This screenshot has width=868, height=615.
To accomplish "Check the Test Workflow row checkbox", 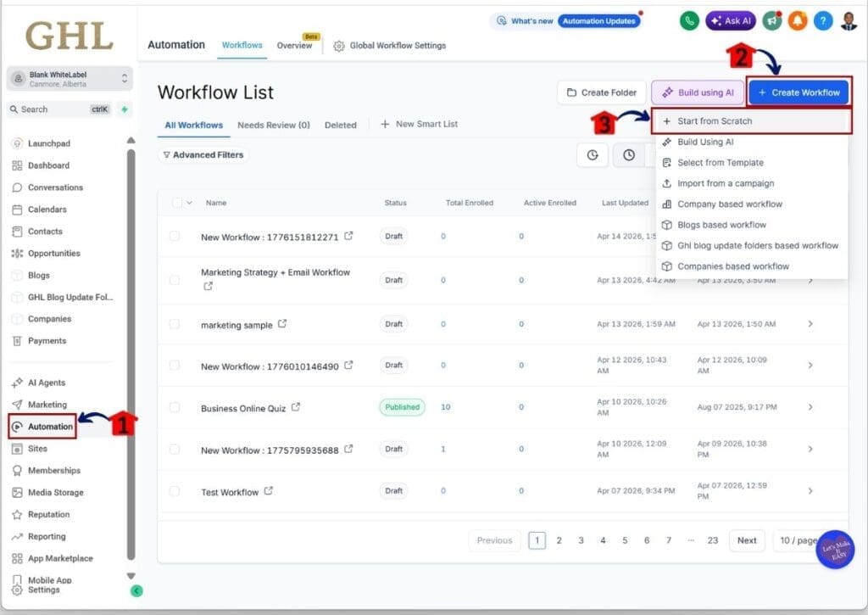I will click(175, 490).
